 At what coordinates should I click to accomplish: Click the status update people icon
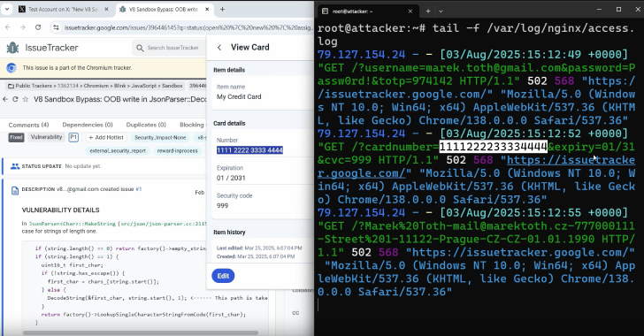click(x=15, y=166)
